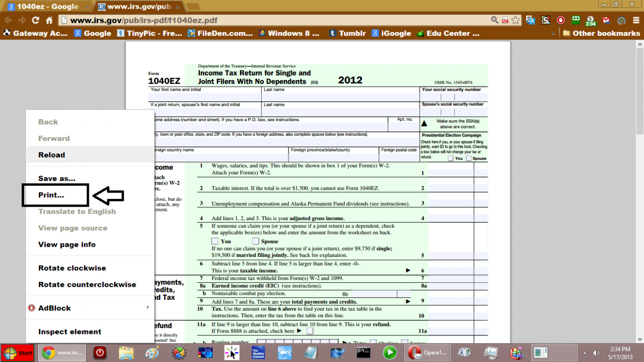Click the zoom magnifier icon in address bar
Screen dimensions: 644x362
click(x=495, y=20)
